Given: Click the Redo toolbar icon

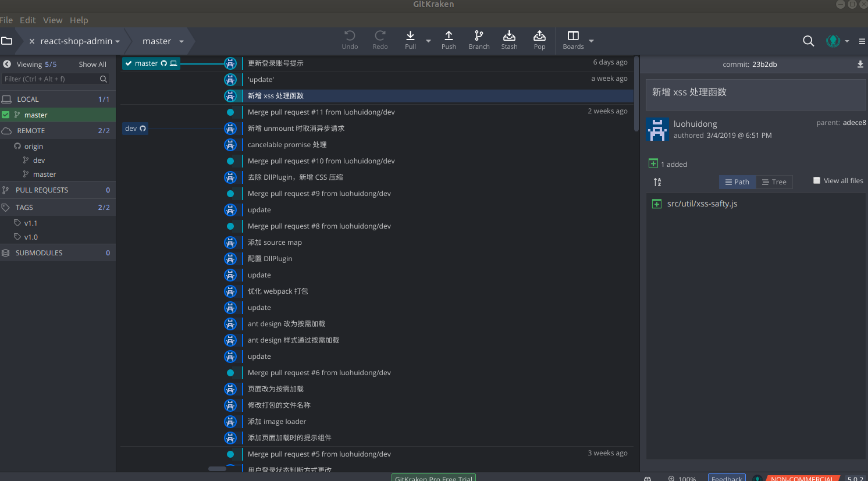Looking at the screenshot, I should coord(380,35).
